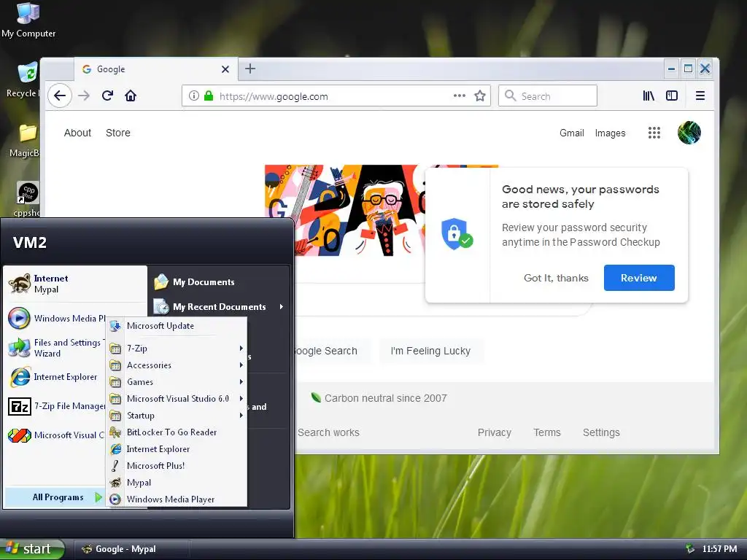Open Google Images link
Screen dimensions: 747x560
pos(610,133)
